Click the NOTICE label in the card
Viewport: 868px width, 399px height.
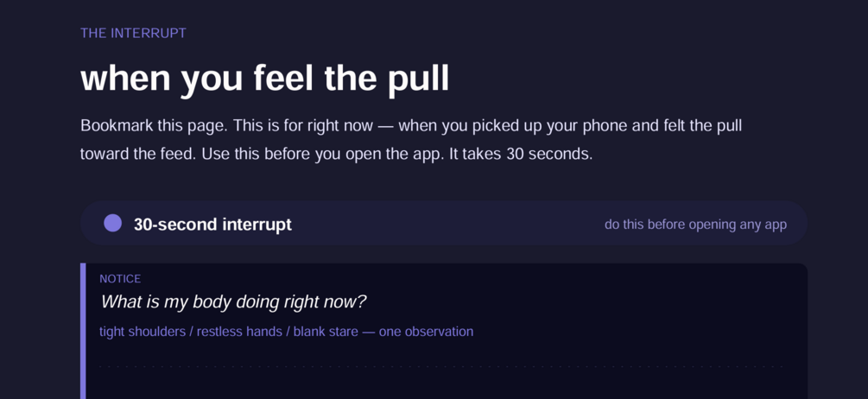[120, 279]
